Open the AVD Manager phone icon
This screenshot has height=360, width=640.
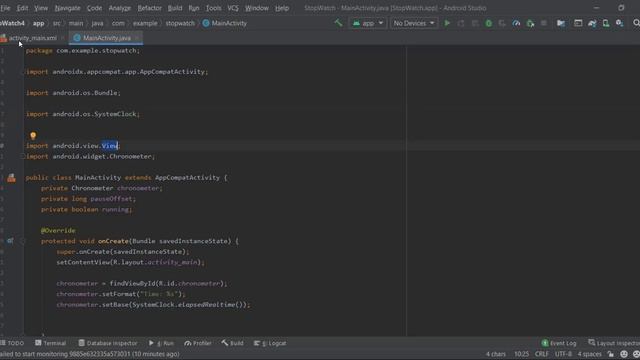(x=606, y=23)
